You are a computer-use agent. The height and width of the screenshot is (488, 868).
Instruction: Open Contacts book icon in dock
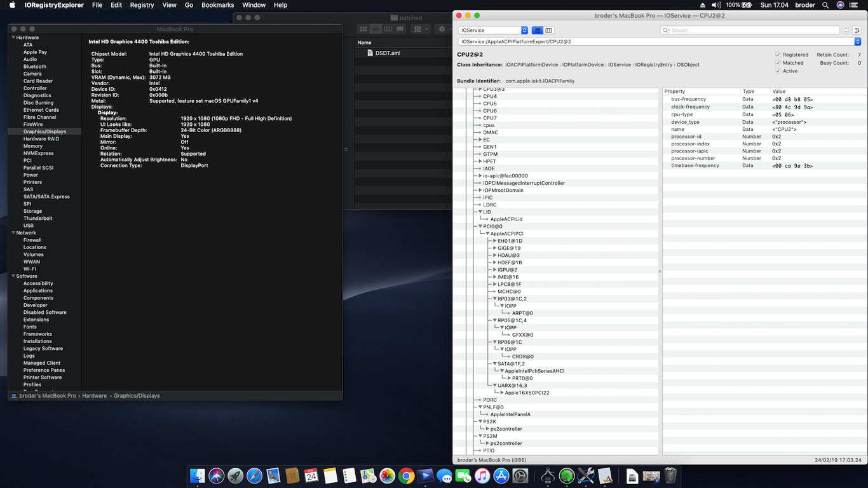pyautogui.click(x=292, y=475)
